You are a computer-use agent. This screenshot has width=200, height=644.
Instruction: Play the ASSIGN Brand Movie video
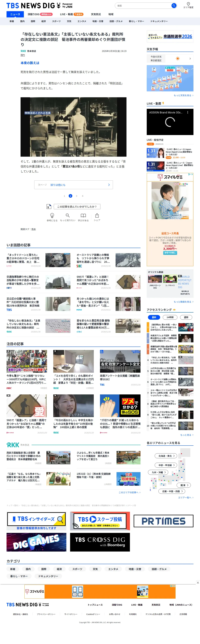tap(170, 122)
